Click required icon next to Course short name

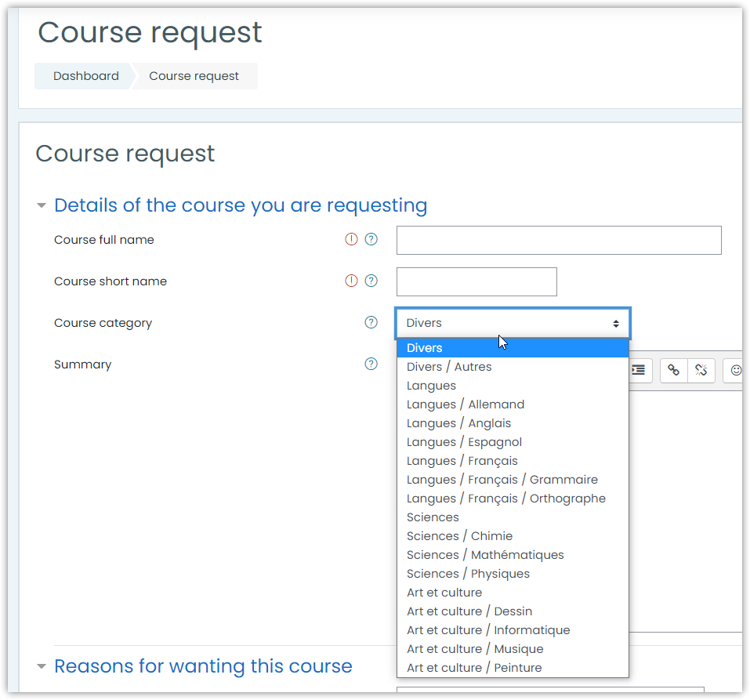pos(352,281)
